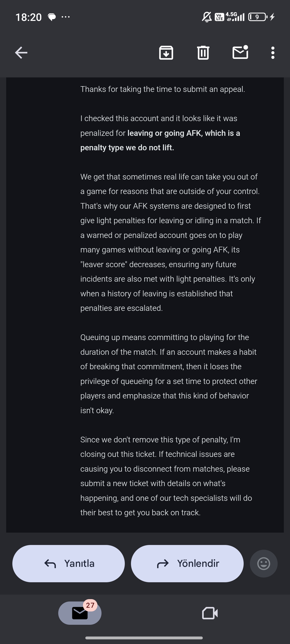Mark the email as unread
This screenshot has height=644, width=290.
240,52
